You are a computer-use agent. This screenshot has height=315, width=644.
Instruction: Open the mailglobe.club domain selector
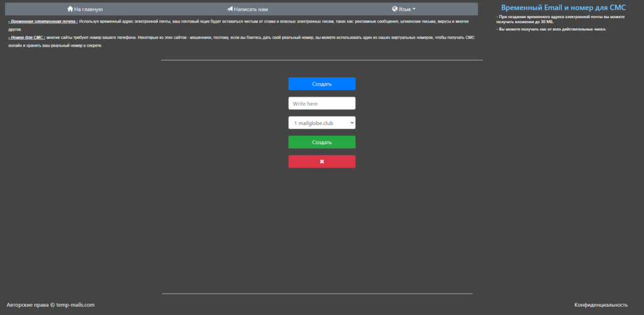click(x=321, y=123)
